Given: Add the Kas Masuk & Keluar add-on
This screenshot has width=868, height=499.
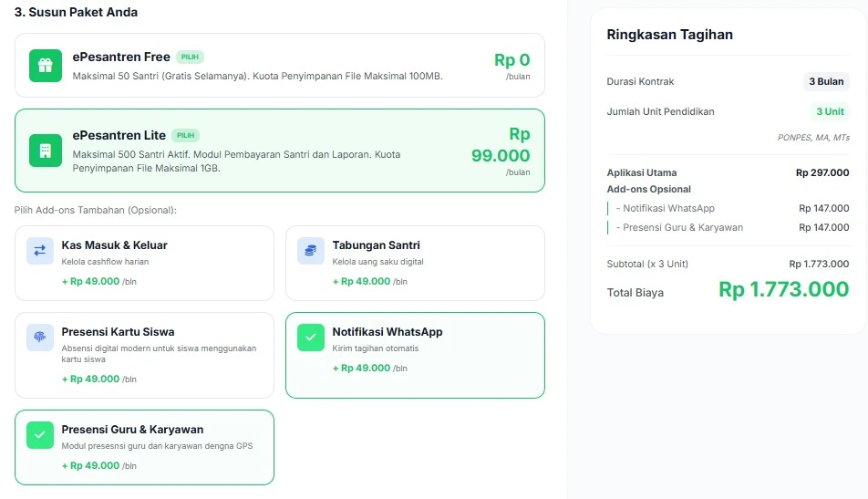Looking at the screenshot, I should [x=144, y=264].
